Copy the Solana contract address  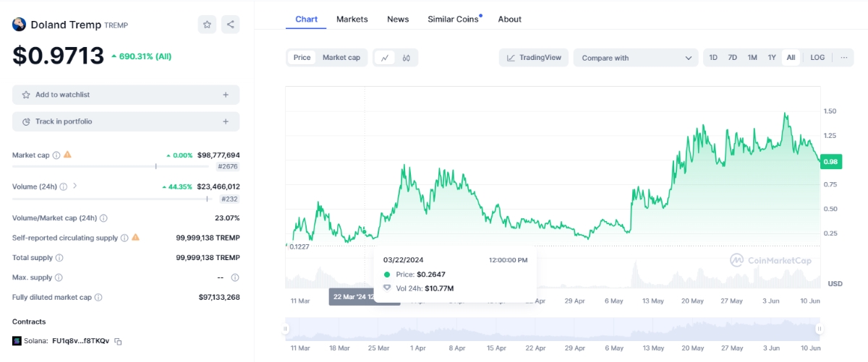pos(118,341)
